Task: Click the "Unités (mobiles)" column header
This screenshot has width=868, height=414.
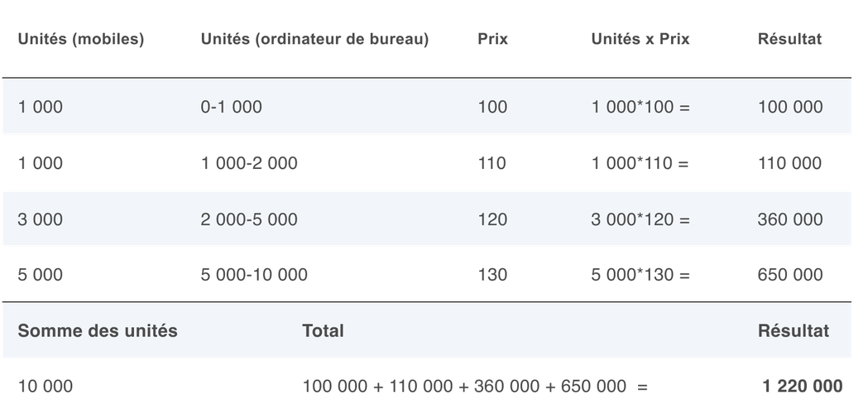Action: (x=81, y=40)
